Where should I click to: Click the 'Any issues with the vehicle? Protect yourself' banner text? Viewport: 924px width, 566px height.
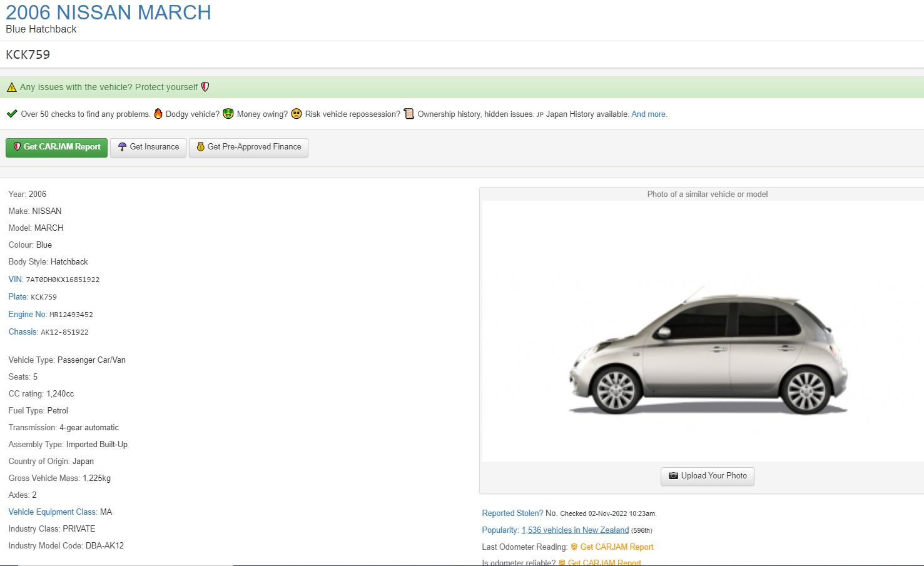pos(109,88)
